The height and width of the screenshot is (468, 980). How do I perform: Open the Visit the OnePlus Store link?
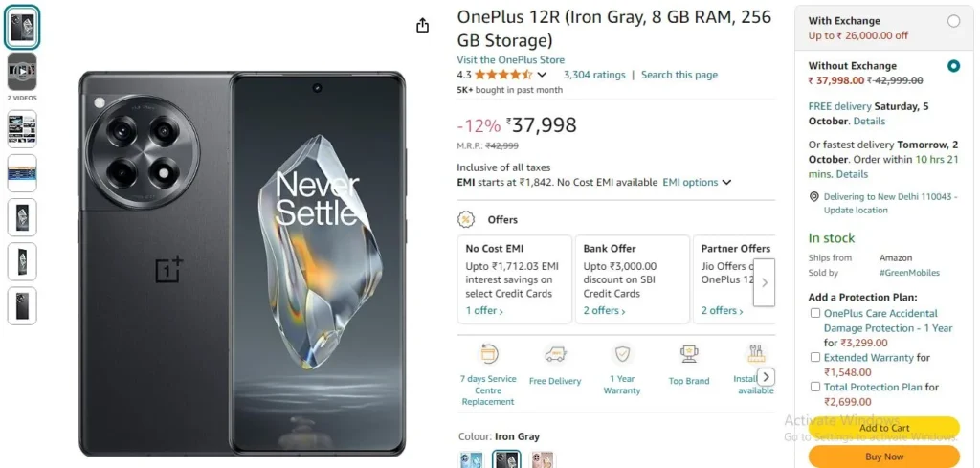[x=511, y=60]
